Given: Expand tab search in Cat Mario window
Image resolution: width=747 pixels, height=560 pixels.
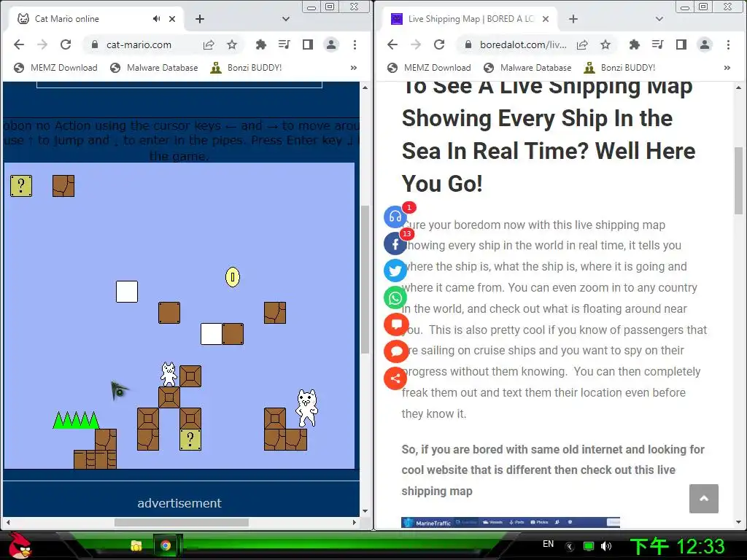Looking at the screenshot, I should (286, 19).
